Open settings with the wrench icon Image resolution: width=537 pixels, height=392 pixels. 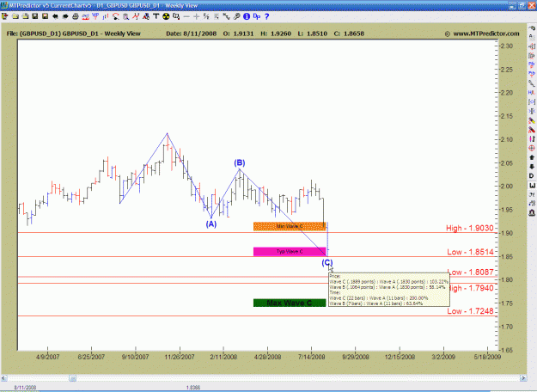point(236,16)
